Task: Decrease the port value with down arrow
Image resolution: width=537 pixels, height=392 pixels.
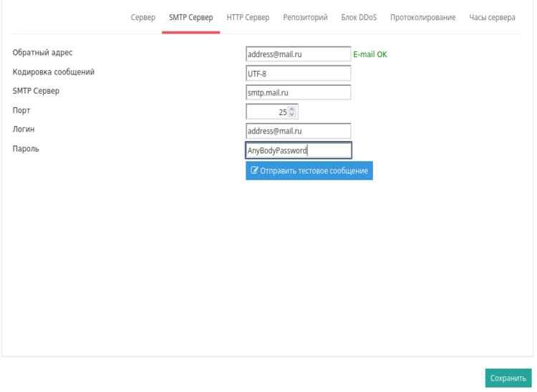Action: coord(292,115)
